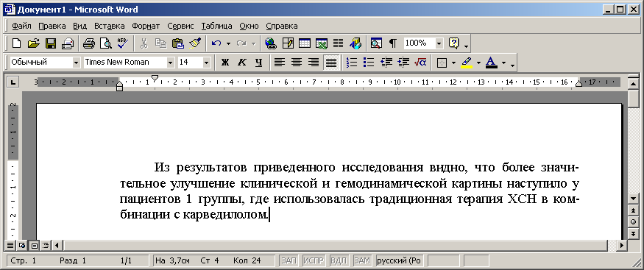Open the Справка menu
This screenshot has width=644, height=270.
click(x=282, y=26)
